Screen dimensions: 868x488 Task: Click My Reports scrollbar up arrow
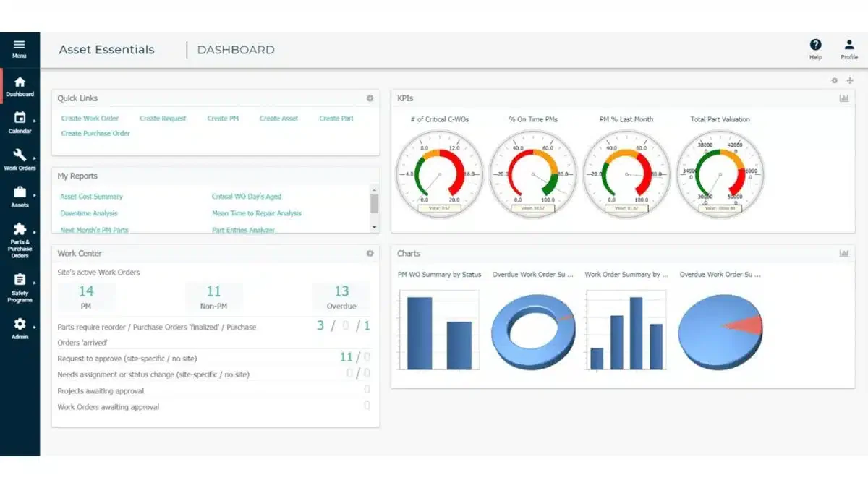click(375, 189)
